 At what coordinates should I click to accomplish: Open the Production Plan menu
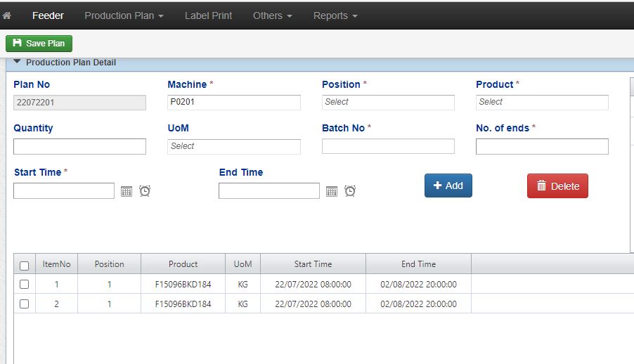click(124, 15)
